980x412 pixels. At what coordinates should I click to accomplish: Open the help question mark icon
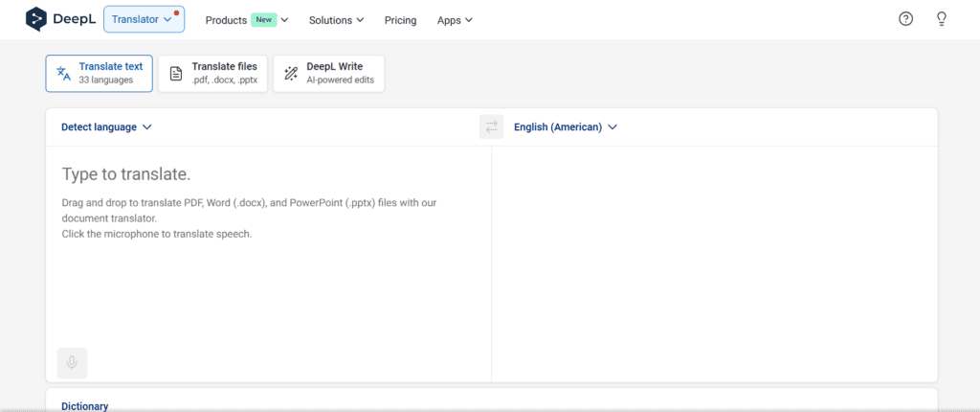pyautogui.click(x=905, y=19)
